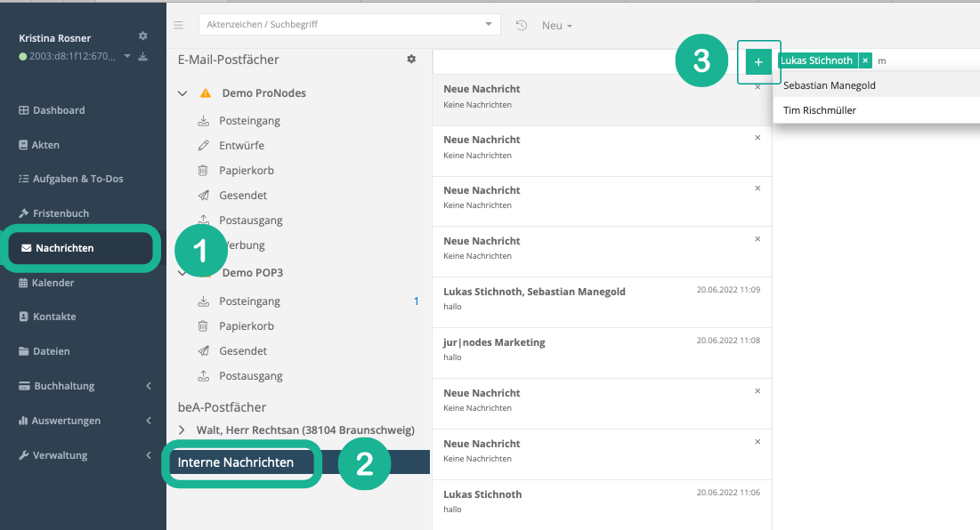980x530 pixels.
Task: Select Interne Nachrichten
Action: [x=236, y=462]
